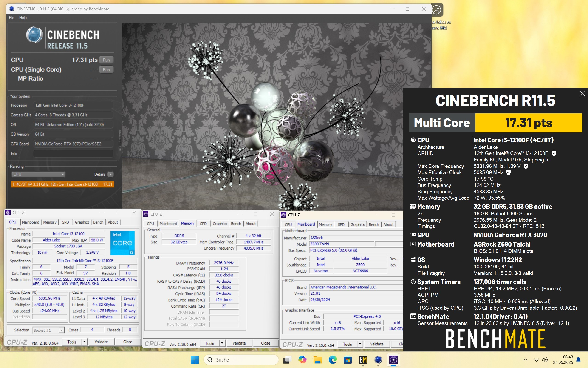This screenshot has width=588, height=368.
Task: Run the CPU multi-core benchmark
Action: click(x=106, y=60)
